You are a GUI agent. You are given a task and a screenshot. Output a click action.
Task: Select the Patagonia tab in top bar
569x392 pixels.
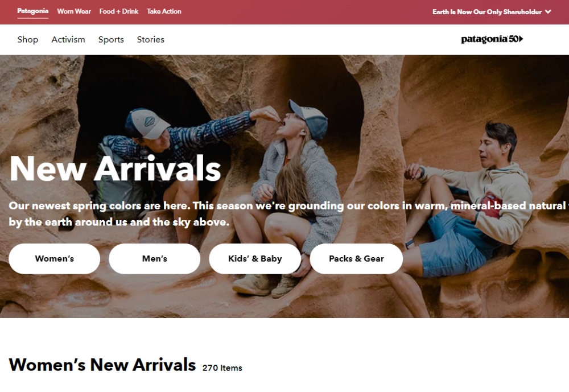[32, 11]
